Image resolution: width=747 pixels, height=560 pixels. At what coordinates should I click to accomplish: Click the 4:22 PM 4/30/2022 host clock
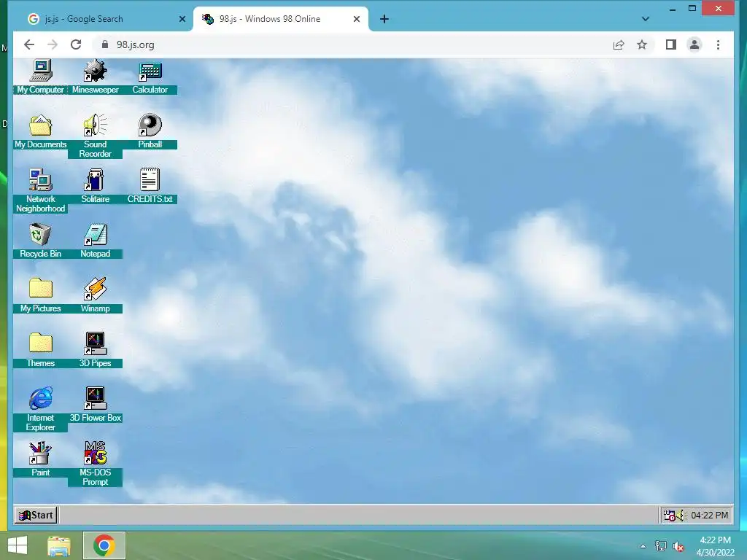[x=715, y=546]
